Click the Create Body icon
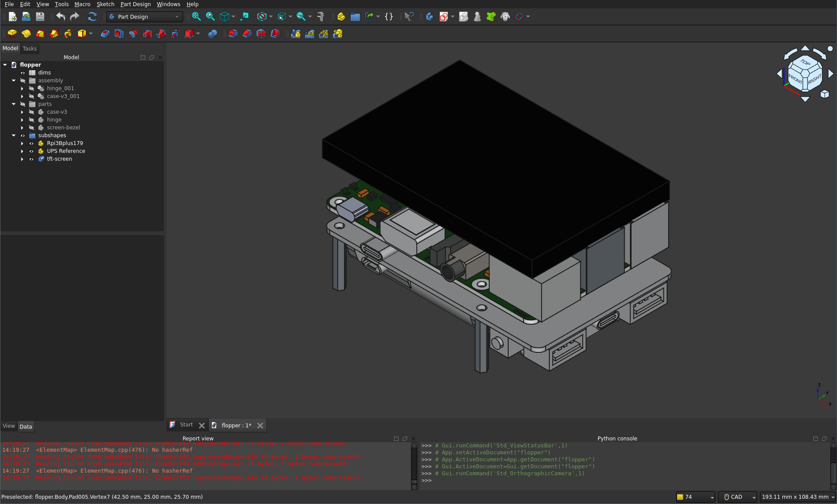 tap(429, 17)
